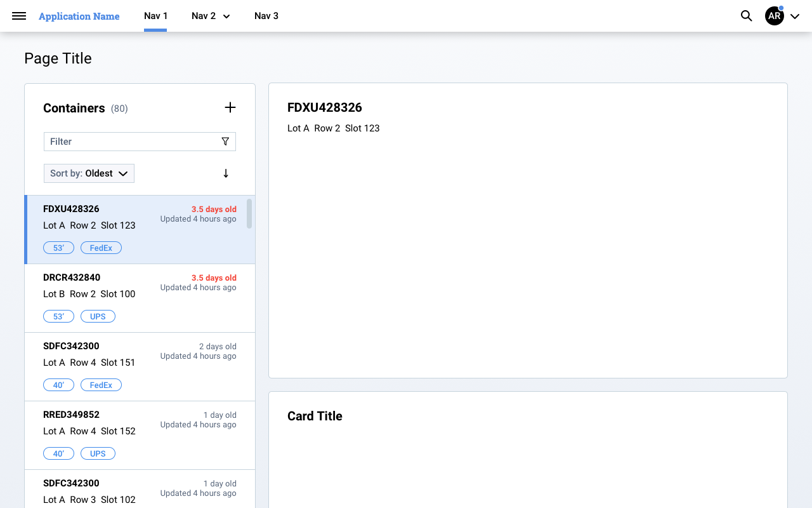The image size is (812, 508).
Task: Select the RRED349852 container row
Action: point(140,436)
